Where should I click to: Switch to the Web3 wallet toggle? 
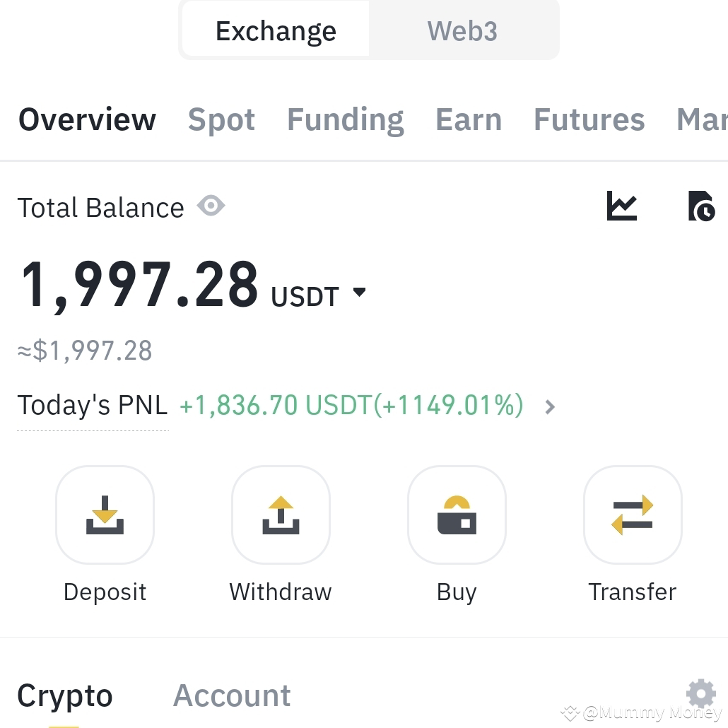(x=462, y=30)
